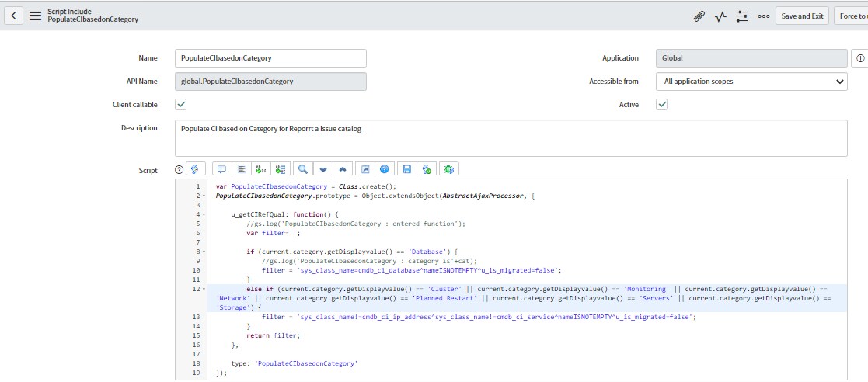Collapse the code fold arrow at line 4
Image resolution: width=868 pixels, height=382 pixels.
point(204,214)
